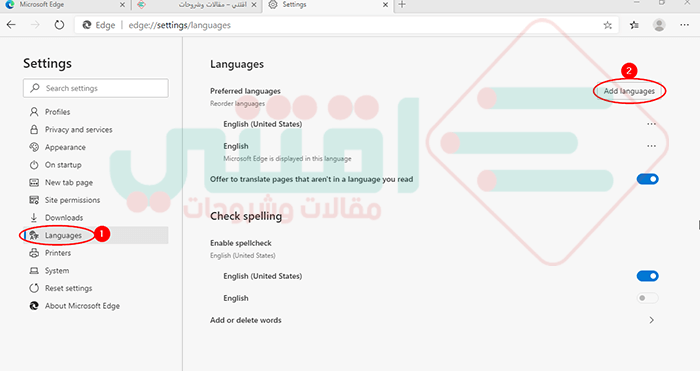Enable spellcheck switch for English
This screenshot has height=371, width=700.
647,298
